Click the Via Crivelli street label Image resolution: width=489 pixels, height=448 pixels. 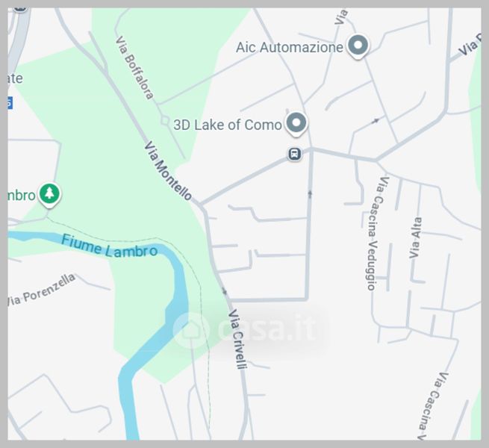tap(237, 339)
